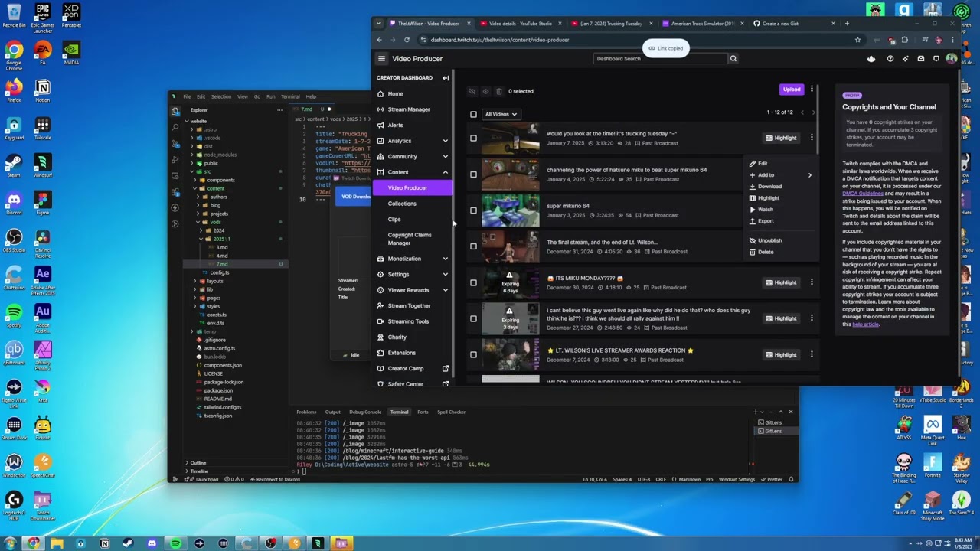
Task: Open the Twitch help question-mark icon
Action: point(890,59)
